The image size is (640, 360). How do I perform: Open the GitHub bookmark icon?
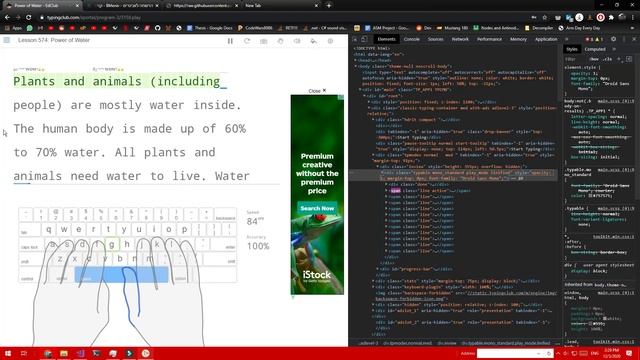point(158,28)
